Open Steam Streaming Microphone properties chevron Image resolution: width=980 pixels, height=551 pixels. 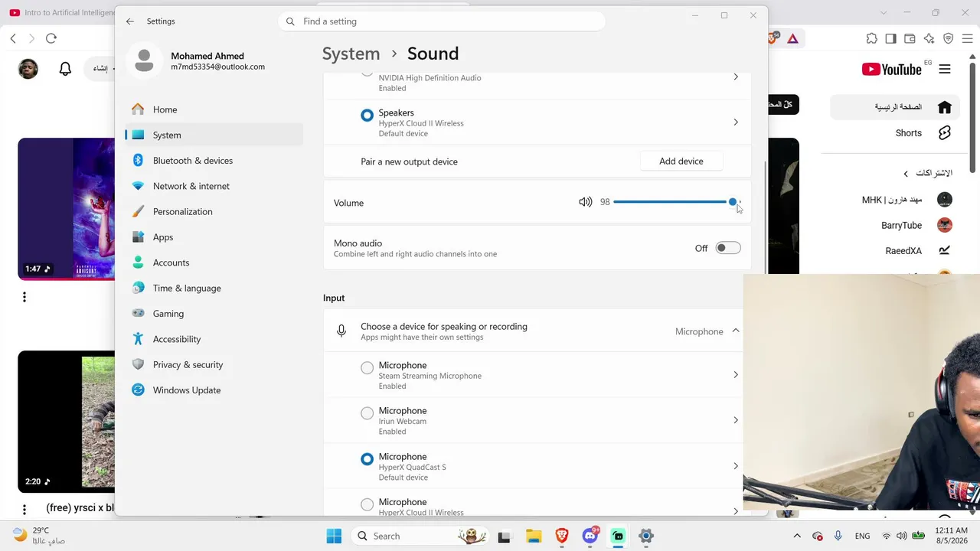[x=736, y=375]
